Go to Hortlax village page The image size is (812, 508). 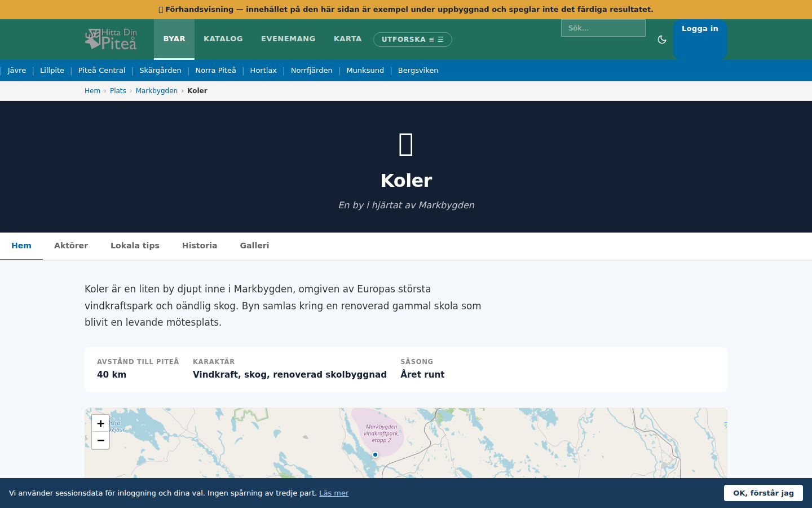pyautogui.click(x=263, y=71)
